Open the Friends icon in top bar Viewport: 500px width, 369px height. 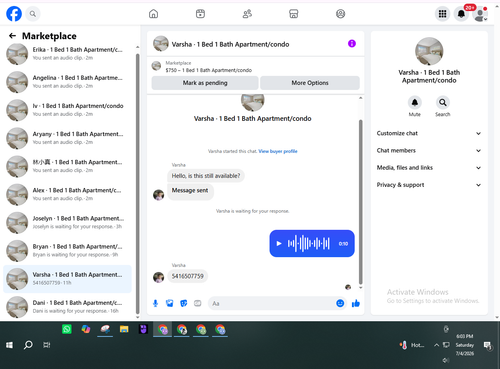point(247,14)
